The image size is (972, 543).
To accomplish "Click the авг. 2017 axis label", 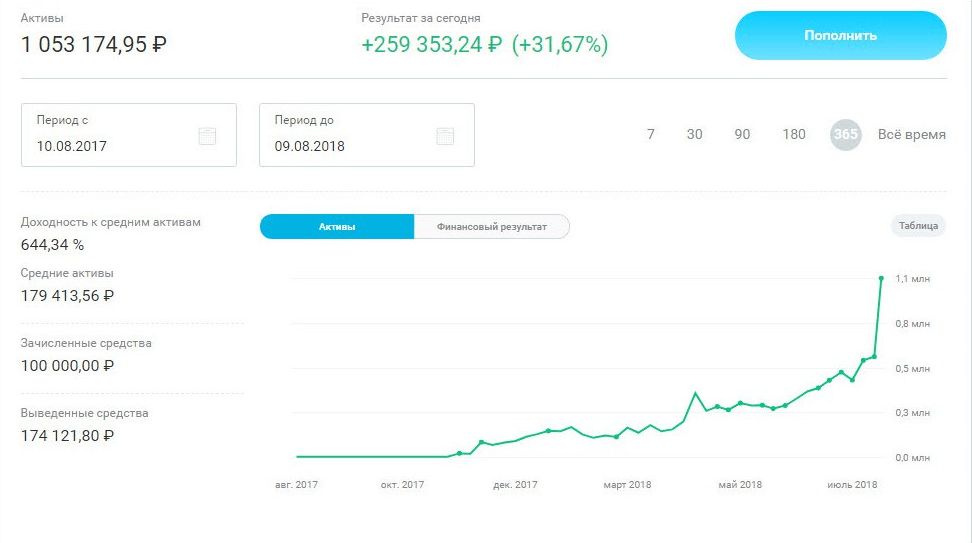I will click(x=296, y=485).
